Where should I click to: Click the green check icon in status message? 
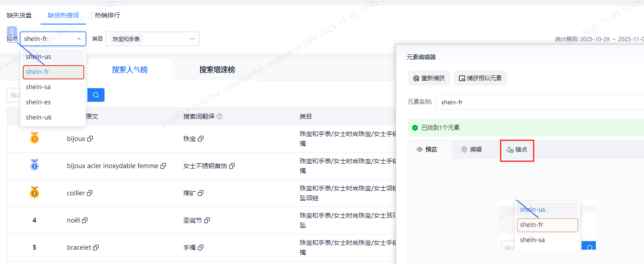pos(415,128)
